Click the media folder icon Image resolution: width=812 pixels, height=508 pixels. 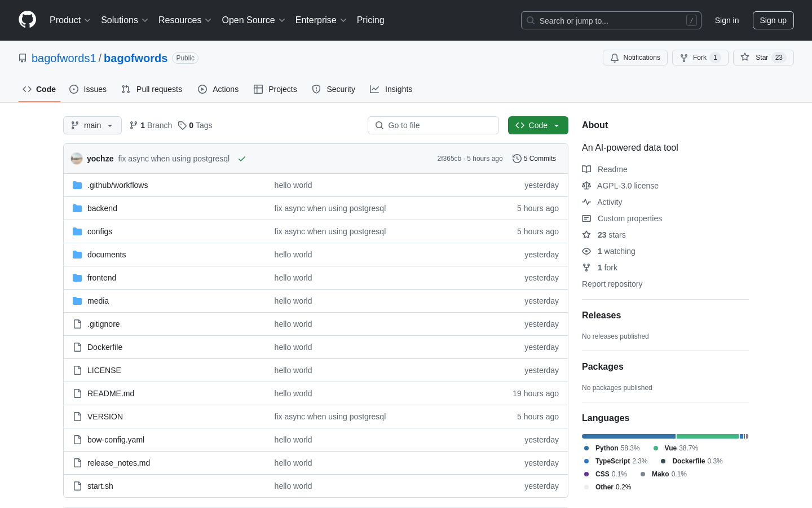[x=77, y=301]
